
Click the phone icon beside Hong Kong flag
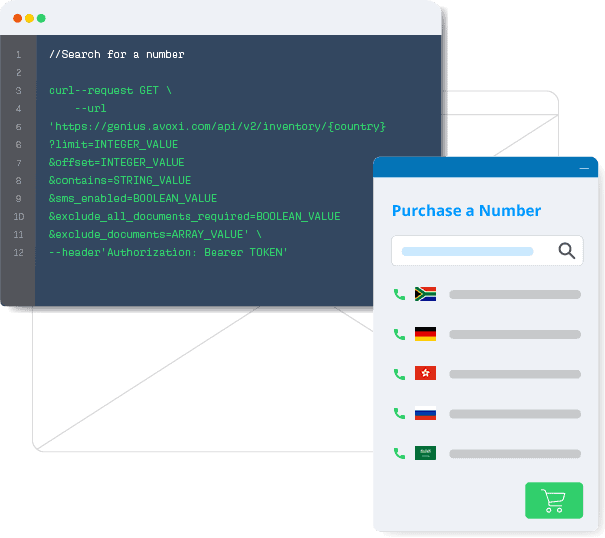(400, 373)
